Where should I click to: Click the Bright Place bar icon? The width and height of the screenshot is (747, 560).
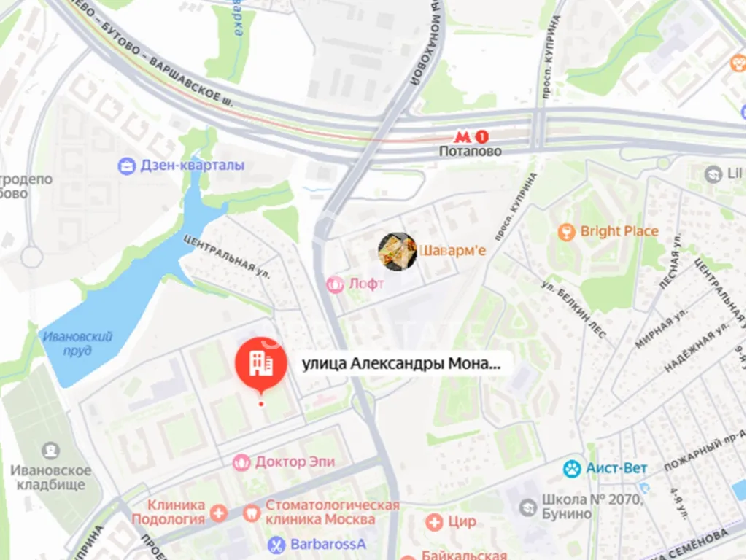click(x=566, y=233)
